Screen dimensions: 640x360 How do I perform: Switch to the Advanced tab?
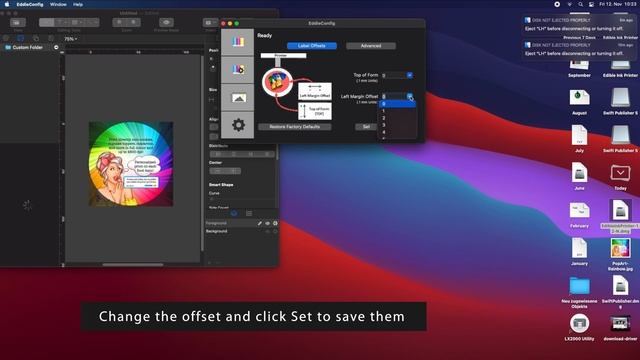(371, 46)
